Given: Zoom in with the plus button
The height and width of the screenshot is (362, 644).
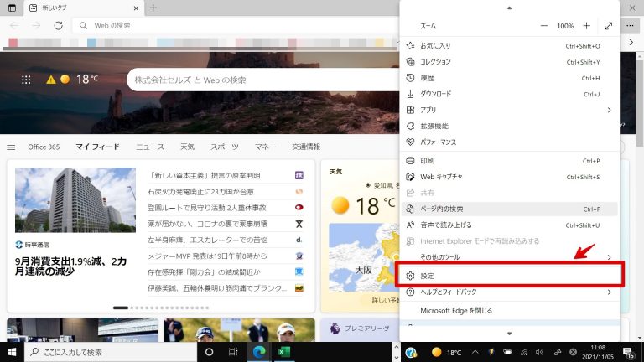Looking at the screenshot, I should (x=586, y=26).
